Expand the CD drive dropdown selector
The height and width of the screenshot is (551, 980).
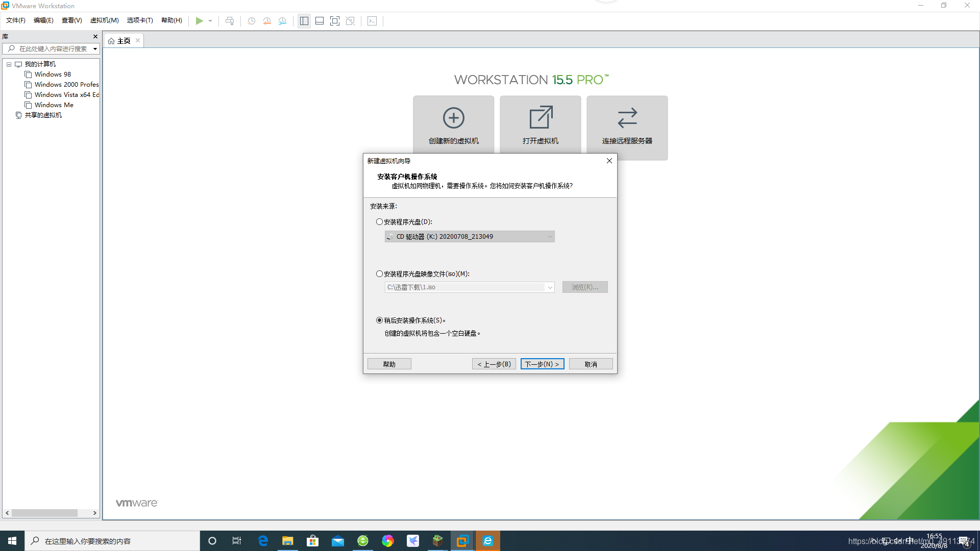click(x=550, y=236)
